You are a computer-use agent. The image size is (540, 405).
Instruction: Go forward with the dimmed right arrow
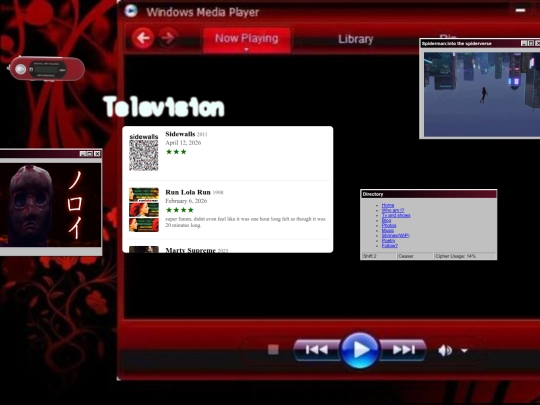coord(168,38)
